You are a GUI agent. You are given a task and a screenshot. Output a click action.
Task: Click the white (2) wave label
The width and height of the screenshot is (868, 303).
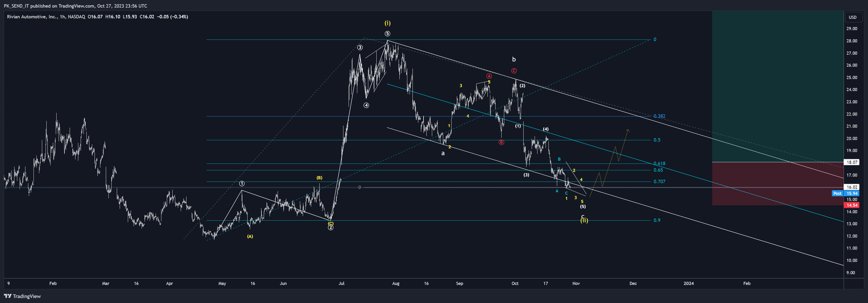tap(522, 86)
